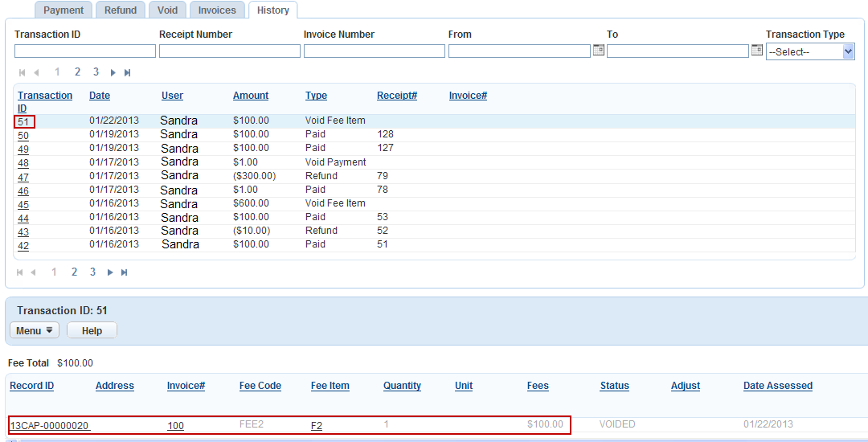Go to next page in bottom pager
868x442 pixels.
click(110, 272)
